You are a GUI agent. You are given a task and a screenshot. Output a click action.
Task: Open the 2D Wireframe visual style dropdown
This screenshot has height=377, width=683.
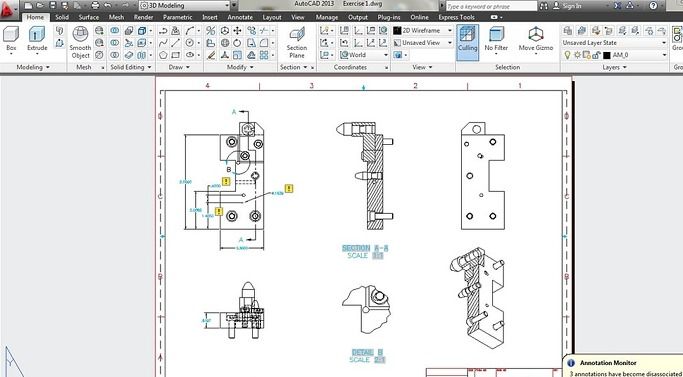point(423,31)
